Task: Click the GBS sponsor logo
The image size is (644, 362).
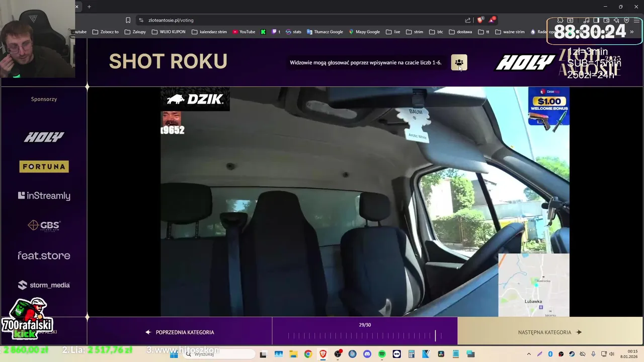Action: pyautogui.click(x=44, y=225)
